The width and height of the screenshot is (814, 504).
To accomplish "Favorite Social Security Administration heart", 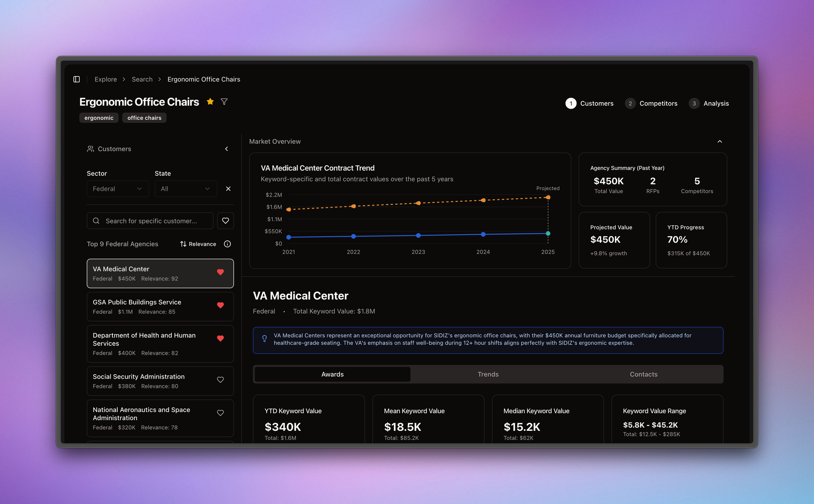I will coord(220,380).
